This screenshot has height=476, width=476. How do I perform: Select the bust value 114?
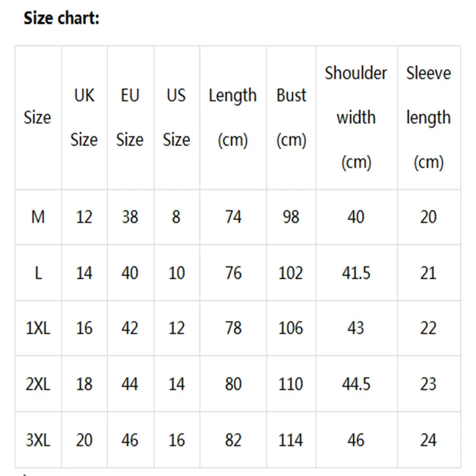pyautogui.click(x=291, y=440)
